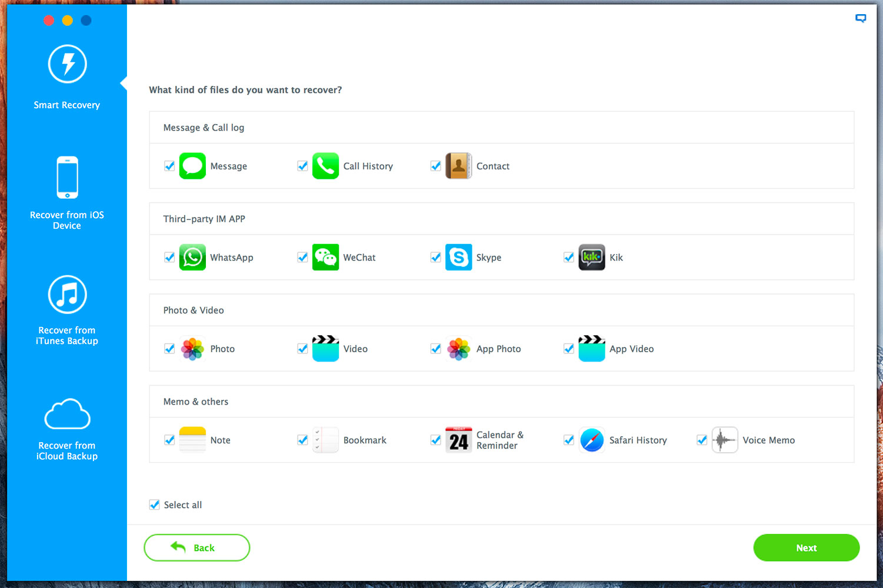Click the yellow minimize window button
Image resolution: width=883 pixels, height=588 pixels.
pos(68,21)
